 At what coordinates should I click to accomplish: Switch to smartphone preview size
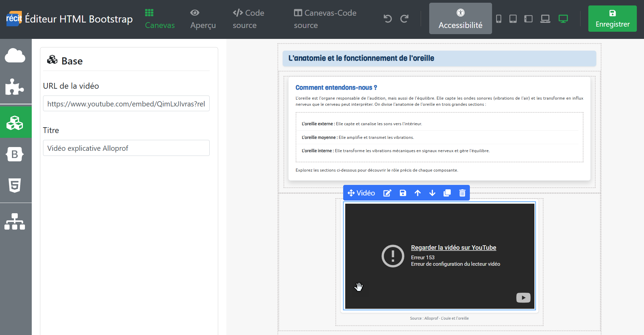(499, 19)
